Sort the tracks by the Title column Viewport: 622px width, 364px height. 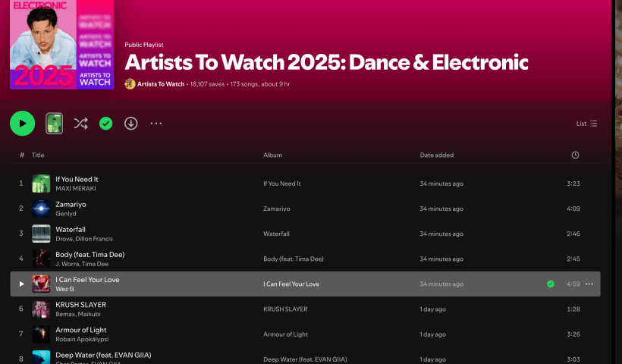[38, 155]
